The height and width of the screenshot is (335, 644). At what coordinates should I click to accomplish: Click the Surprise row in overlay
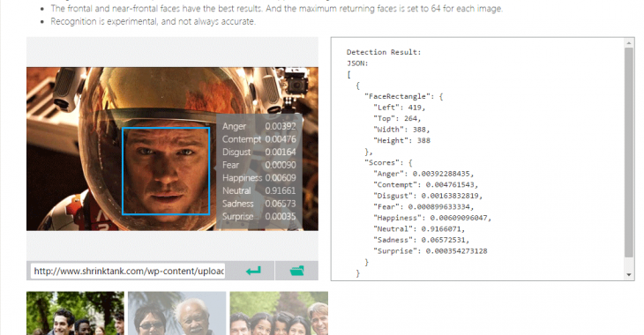point(258,216)
